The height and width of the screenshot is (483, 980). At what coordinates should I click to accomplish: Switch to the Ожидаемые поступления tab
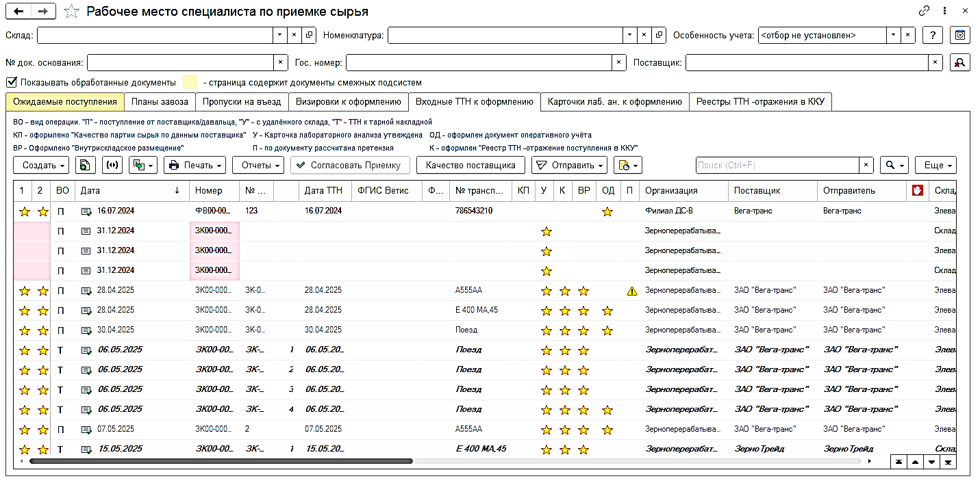[65, 102]
